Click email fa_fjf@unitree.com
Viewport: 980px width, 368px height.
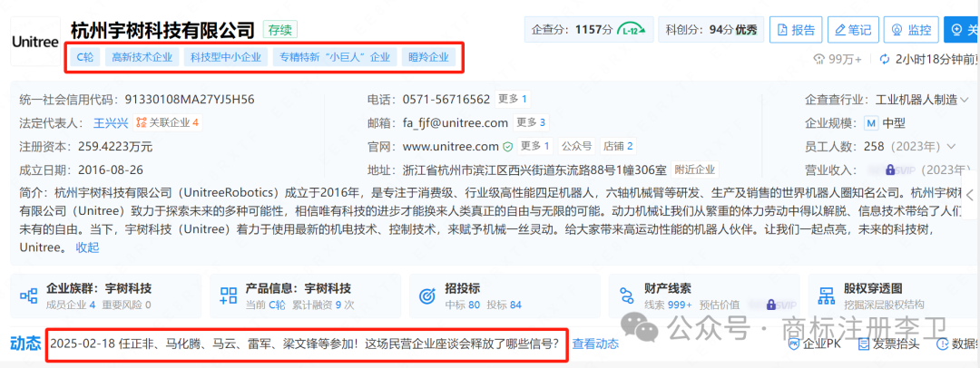tap(455, 123)
